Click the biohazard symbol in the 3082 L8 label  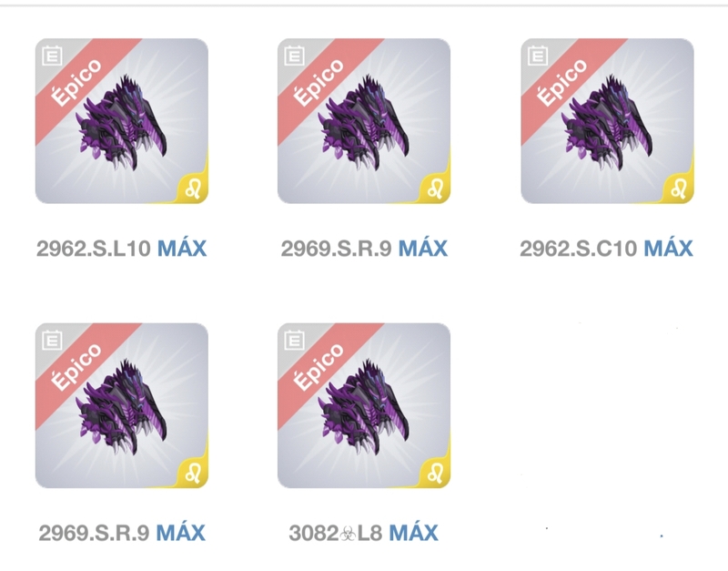348,534
